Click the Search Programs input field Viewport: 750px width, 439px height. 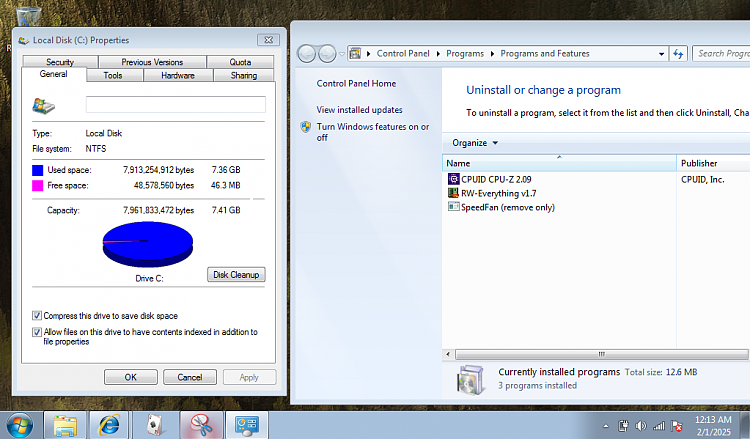tap(722, 54)
